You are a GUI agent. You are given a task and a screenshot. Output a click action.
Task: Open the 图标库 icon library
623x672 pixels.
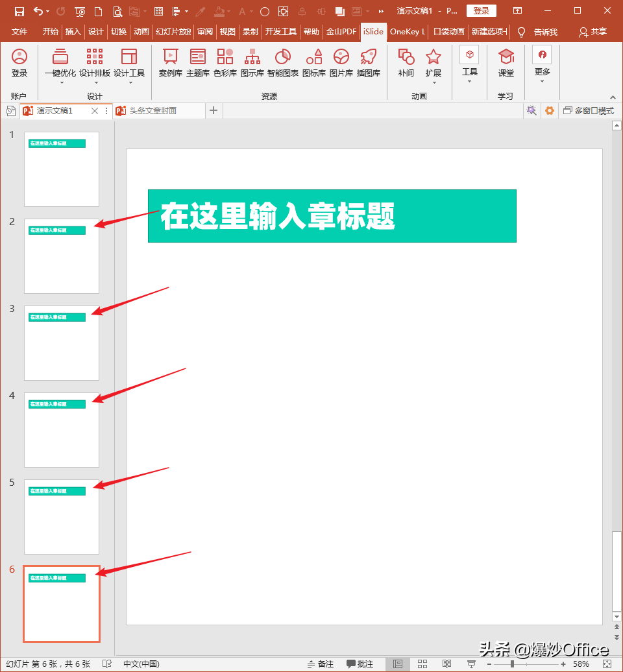pos(314,62)
